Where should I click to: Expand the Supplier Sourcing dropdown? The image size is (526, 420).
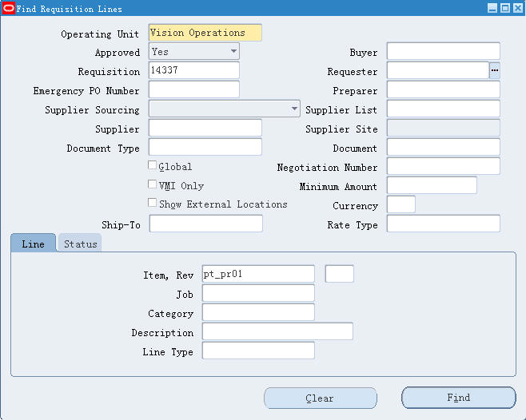pyautogui.click(x=225, y=109)
